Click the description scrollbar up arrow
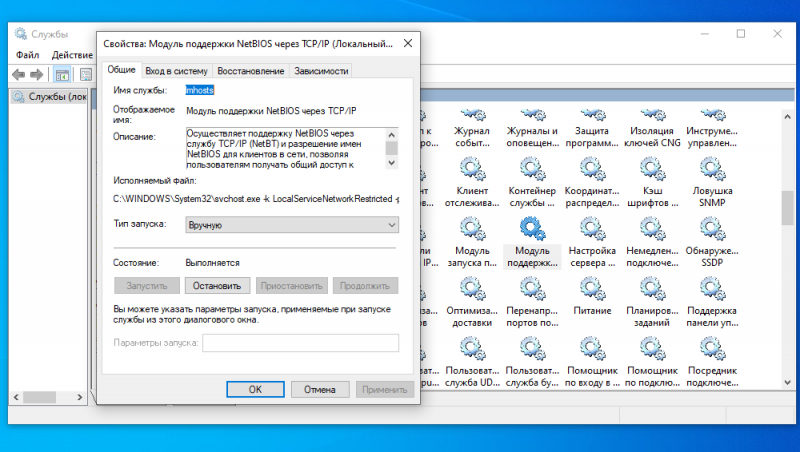Screen dimensions: 800x452 (391, 135)
